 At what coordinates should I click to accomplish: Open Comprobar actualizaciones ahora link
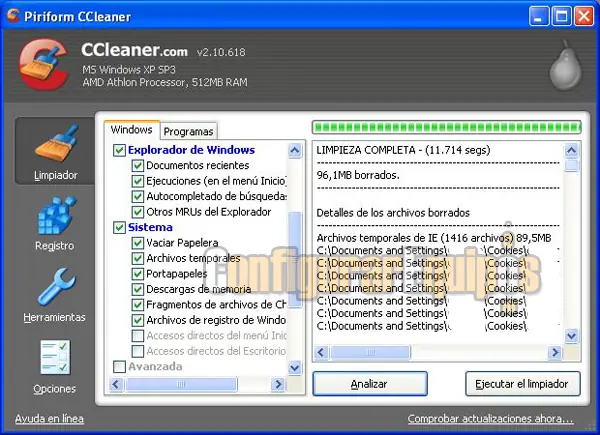(x=491, y=419)
